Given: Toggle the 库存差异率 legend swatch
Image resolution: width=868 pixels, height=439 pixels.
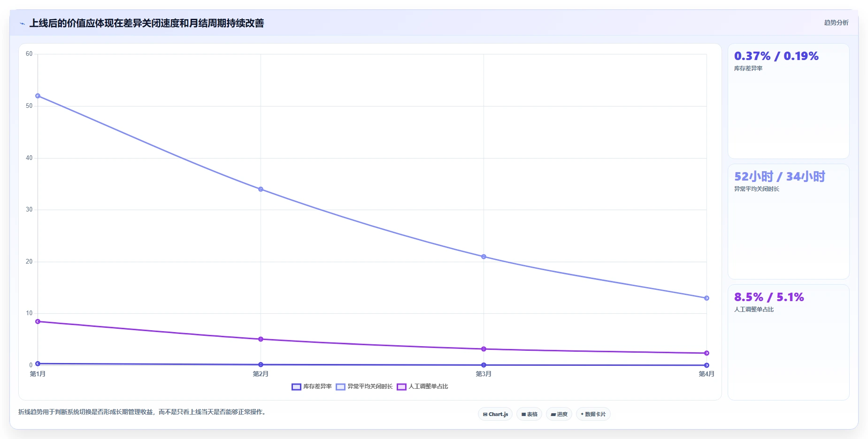Looking at the screenshot, I should [296, 387].
